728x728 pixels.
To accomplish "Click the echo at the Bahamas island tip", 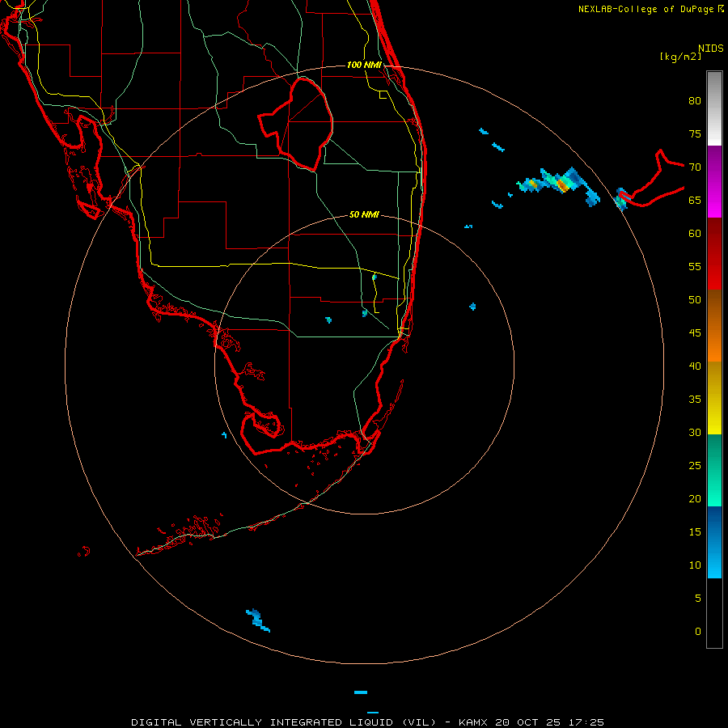I will point(621,199).
